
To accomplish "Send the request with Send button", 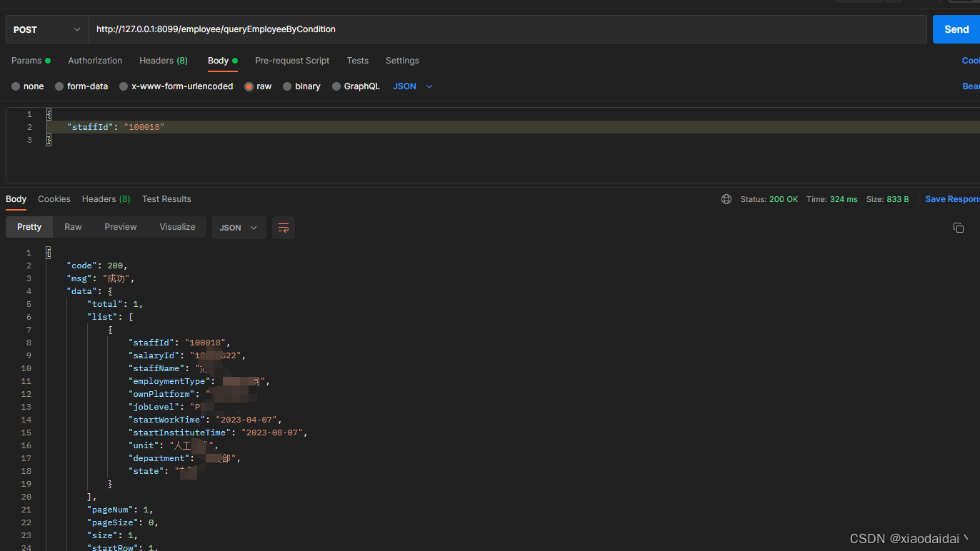I will (956, 29).
